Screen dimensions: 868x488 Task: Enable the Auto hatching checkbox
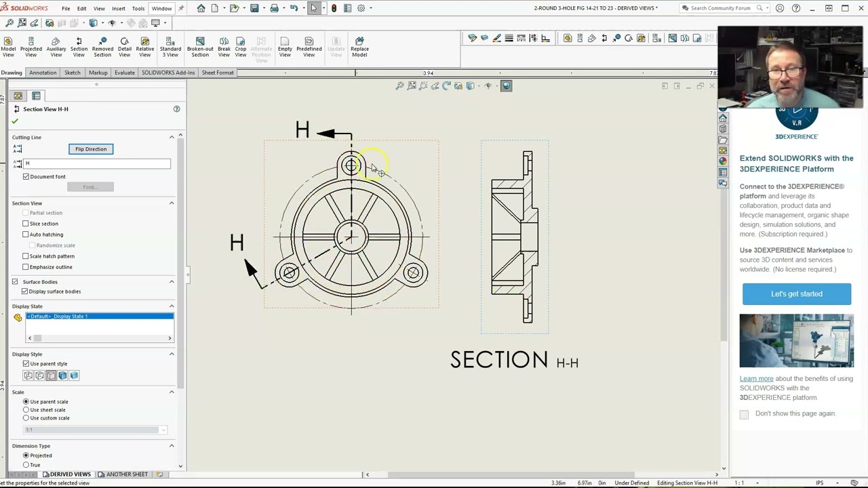(26, 235)
